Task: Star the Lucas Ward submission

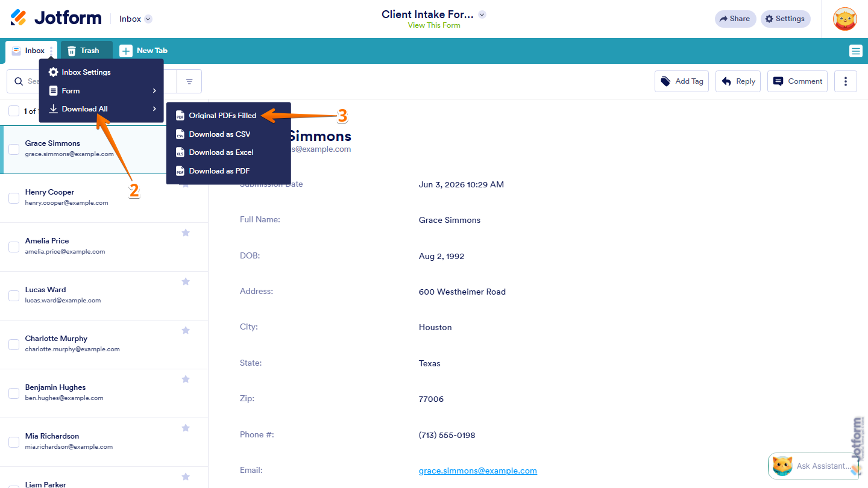Action: [x=186, y=281]
